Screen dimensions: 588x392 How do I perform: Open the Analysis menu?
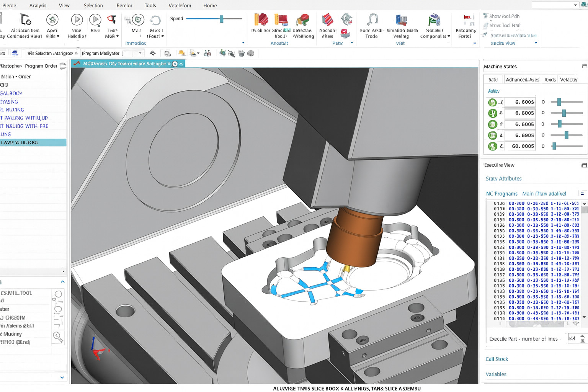pyautogui.click(x=38, y=5)
